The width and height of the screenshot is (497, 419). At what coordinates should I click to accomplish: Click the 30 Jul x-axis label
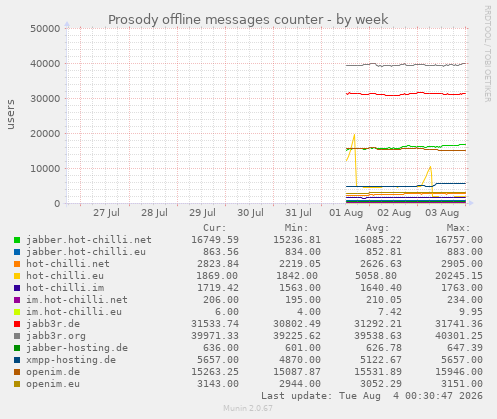tap(250, 213)
